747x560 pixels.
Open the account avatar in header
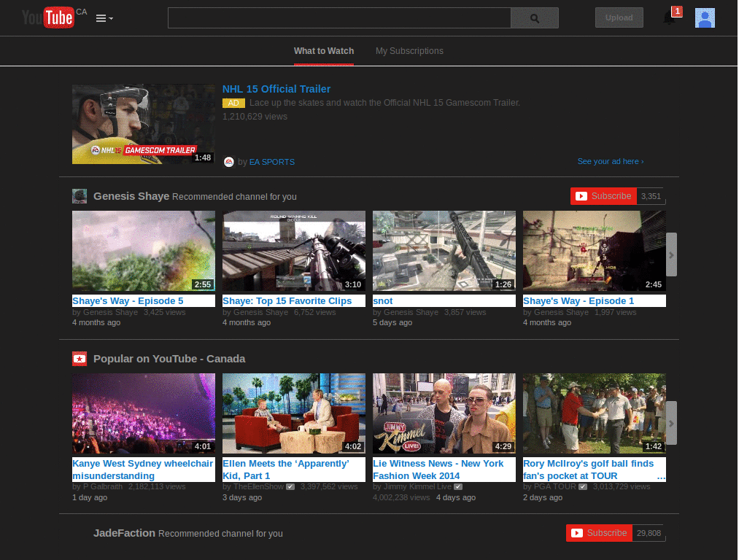tap(705, 18)
